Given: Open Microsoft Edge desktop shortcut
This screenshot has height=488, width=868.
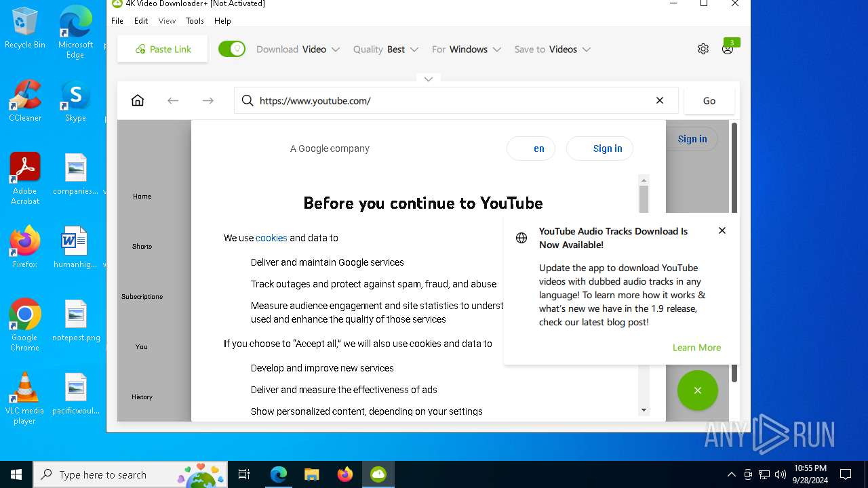Looking at the screenshot, I should point(75,33).
